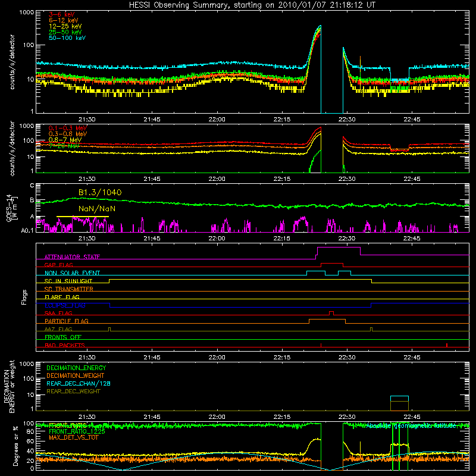This screenshot has height=476, width=476.
Task: Click the REAR_DEC_WEIGHT legend label
Action: pyautogui.click(x=73, y=392)
